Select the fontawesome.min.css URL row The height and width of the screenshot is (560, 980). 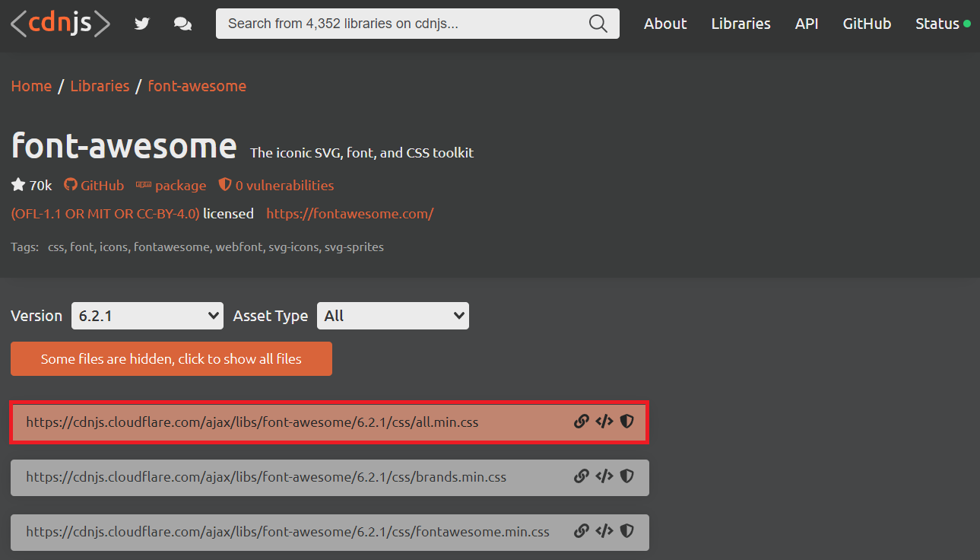coord(329,532)
